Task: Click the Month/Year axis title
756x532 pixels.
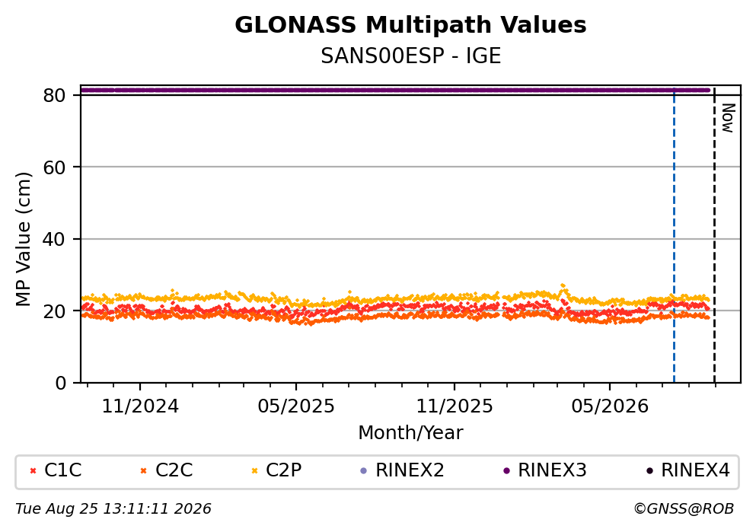Action: [x=410, y=433]
